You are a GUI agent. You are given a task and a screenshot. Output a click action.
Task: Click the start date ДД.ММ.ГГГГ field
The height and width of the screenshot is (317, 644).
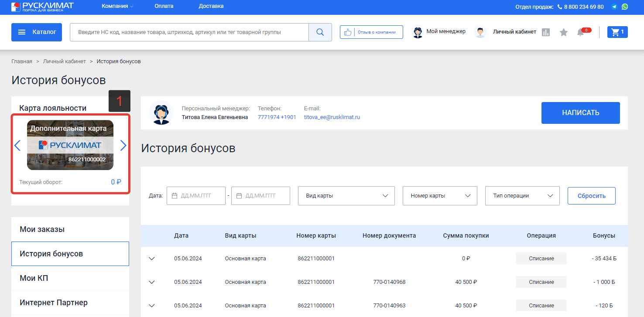point(196,196)
